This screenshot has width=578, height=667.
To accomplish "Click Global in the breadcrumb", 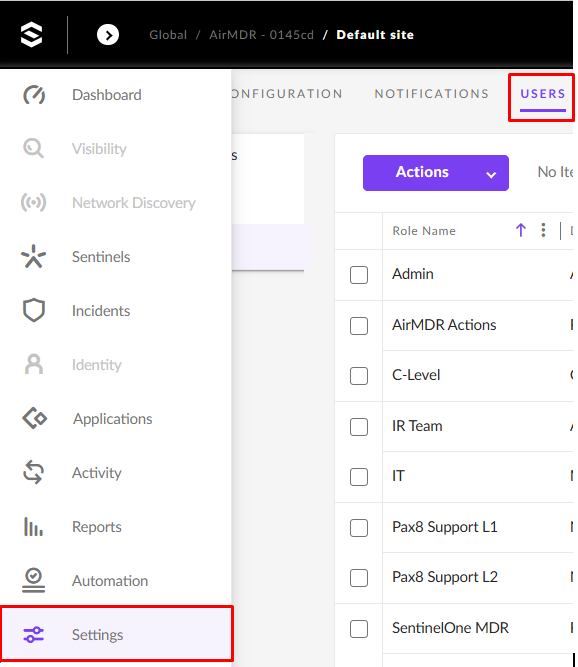I will 168,35.
